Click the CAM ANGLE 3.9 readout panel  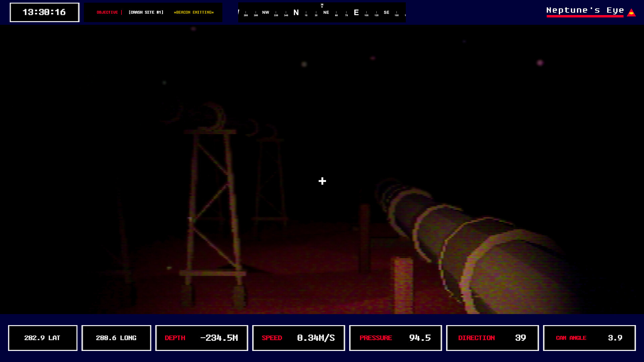coord(589,338)
